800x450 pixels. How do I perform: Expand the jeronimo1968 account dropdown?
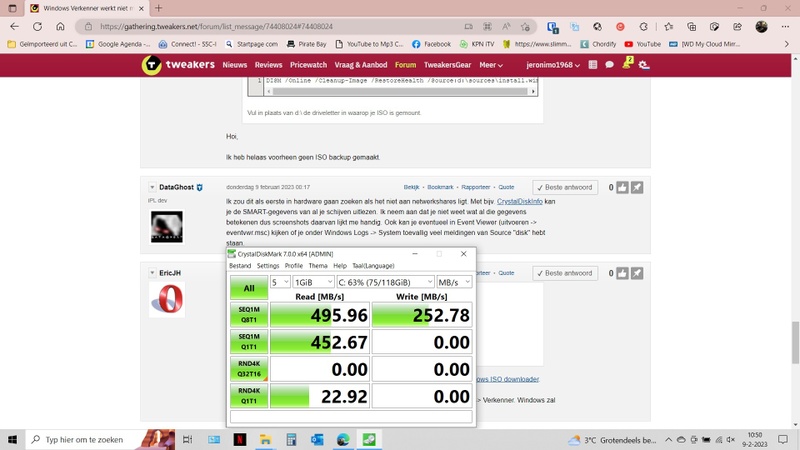553,65
